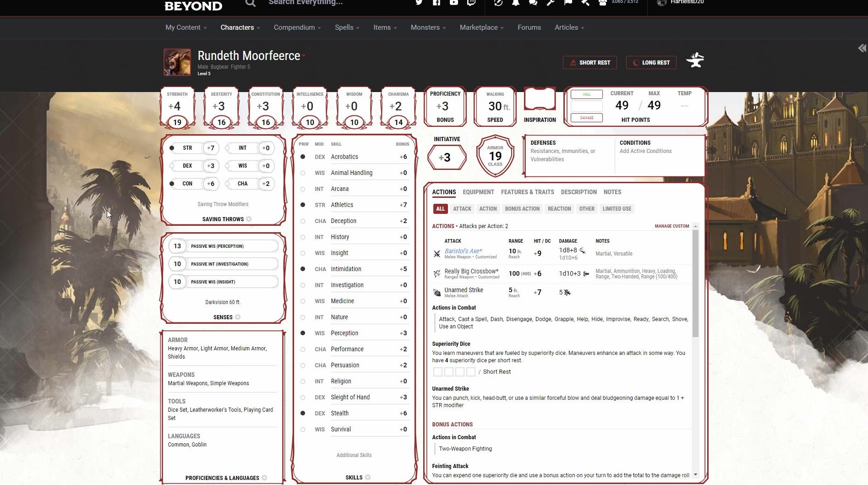Switch to the Equipment tab
868x485 pixels.
(478, 192)
